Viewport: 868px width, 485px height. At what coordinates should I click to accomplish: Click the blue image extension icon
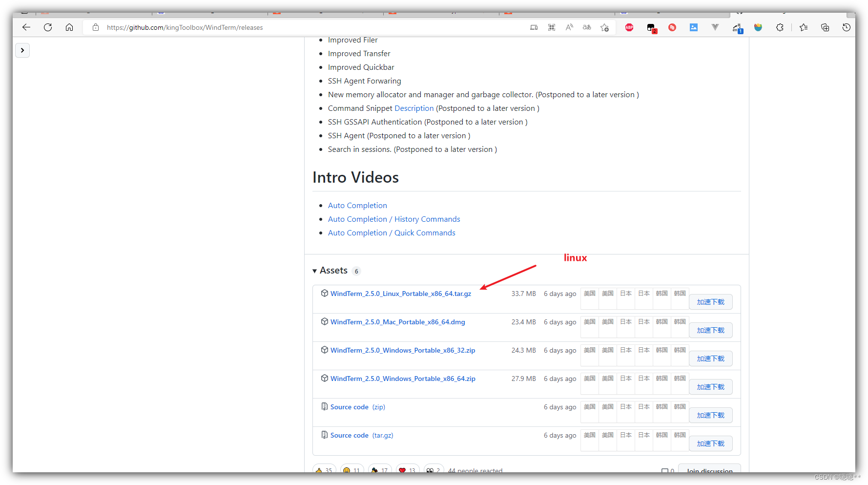694,27
